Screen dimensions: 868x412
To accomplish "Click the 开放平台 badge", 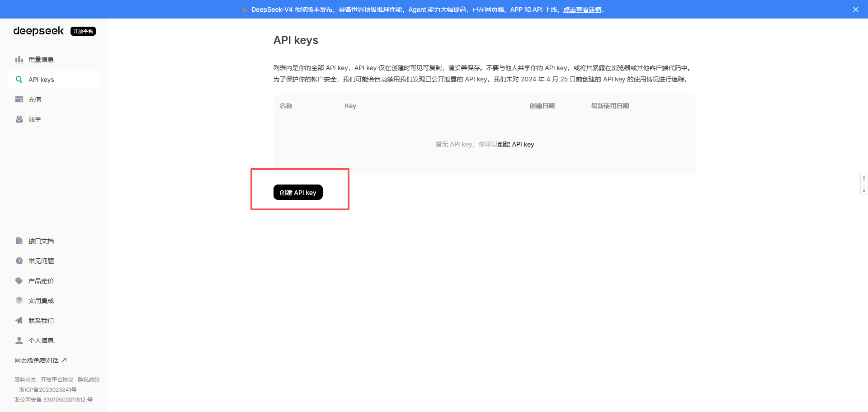I will [x=83, y=31].
